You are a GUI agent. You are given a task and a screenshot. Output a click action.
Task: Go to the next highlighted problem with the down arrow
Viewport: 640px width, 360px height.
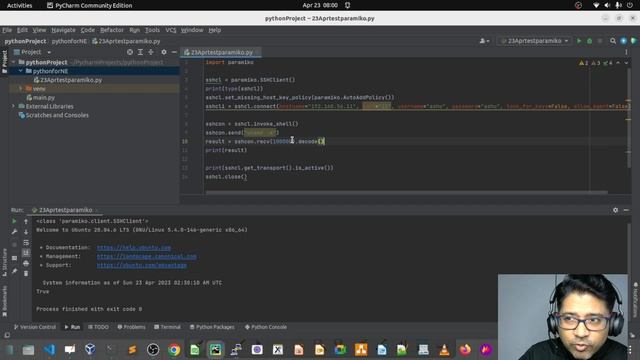(626, 63)
